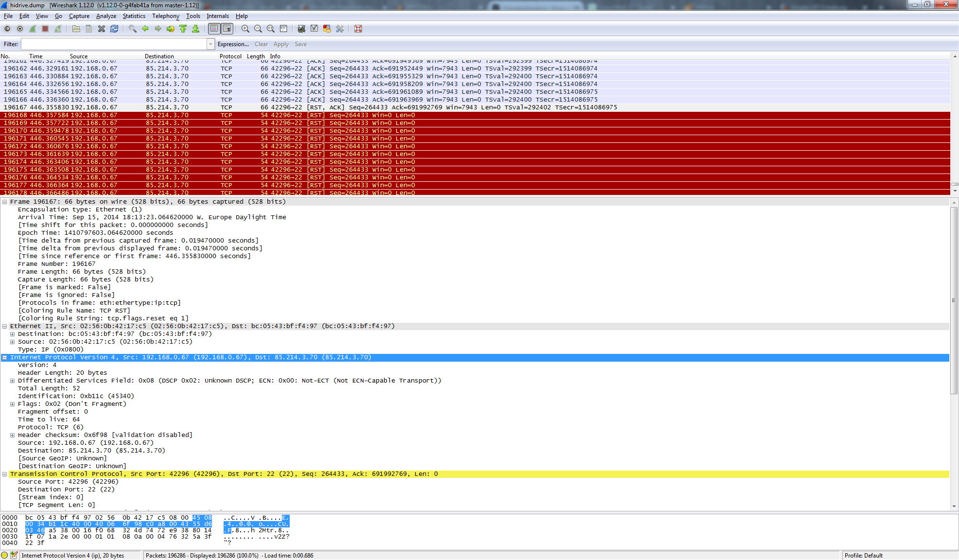Open Coloring Rules toolbar icon
The image size is (959, 560).
pos(327,29)
